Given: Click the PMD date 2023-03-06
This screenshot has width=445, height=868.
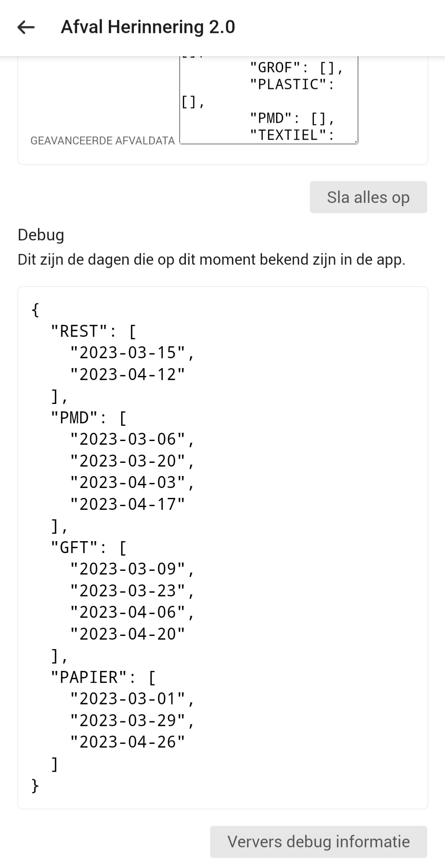Looking at the screenshot, I should tap(127, 439).
